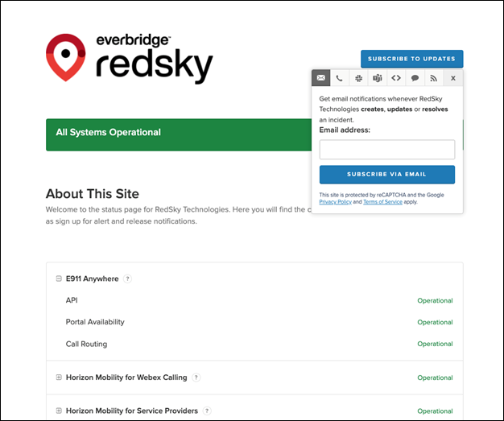Click the Operational status for Portal Availability
Image resolution: width=504 pixels, height=421 pixels.
pos(435,322)
